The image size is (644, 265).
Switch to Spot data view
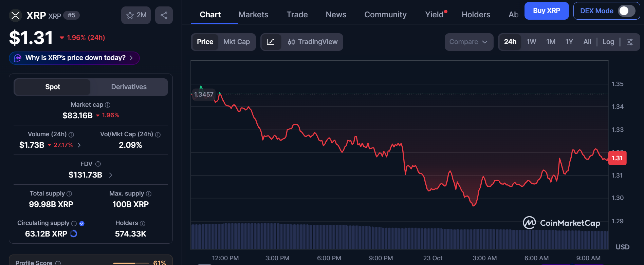pyautogui.click(x=53, y=87)
